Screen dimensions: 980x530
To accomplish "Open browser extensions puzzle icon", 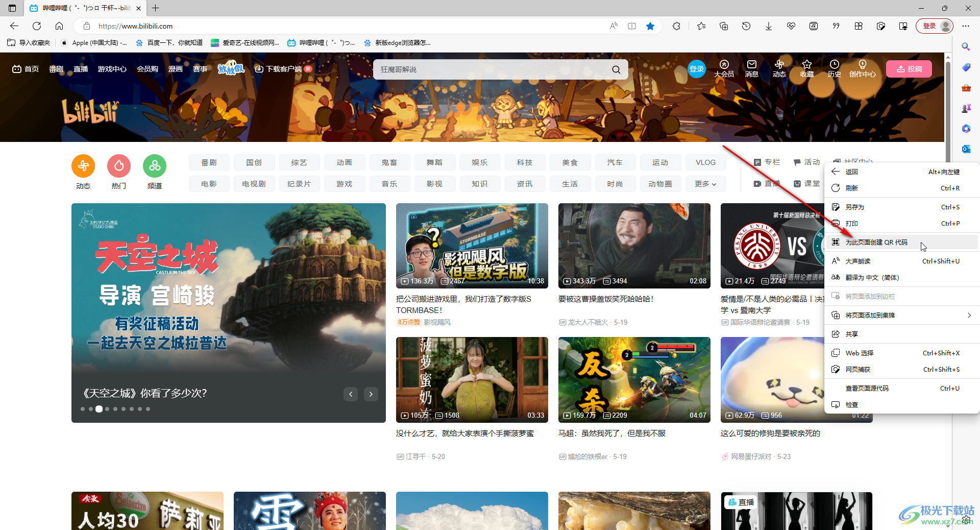I will click(x=677, y=26).
